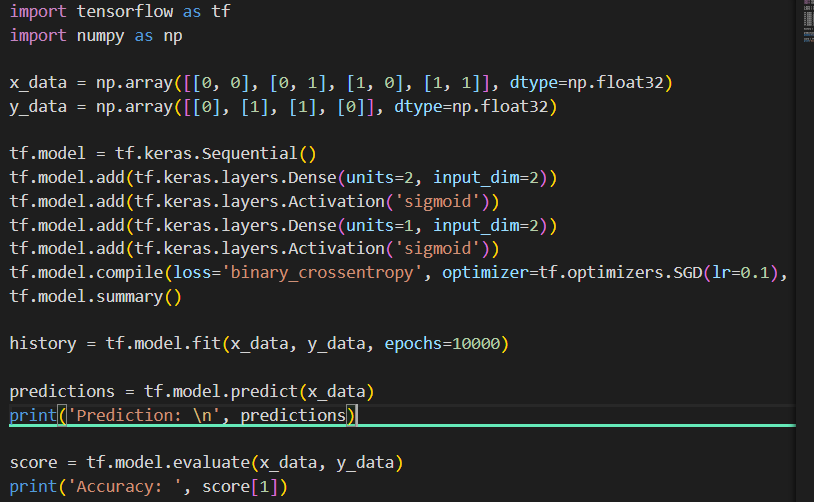Screen dimensions: 814x502
Task: Click the score = tf.model.evaluate line
Action: click(206, 463)
